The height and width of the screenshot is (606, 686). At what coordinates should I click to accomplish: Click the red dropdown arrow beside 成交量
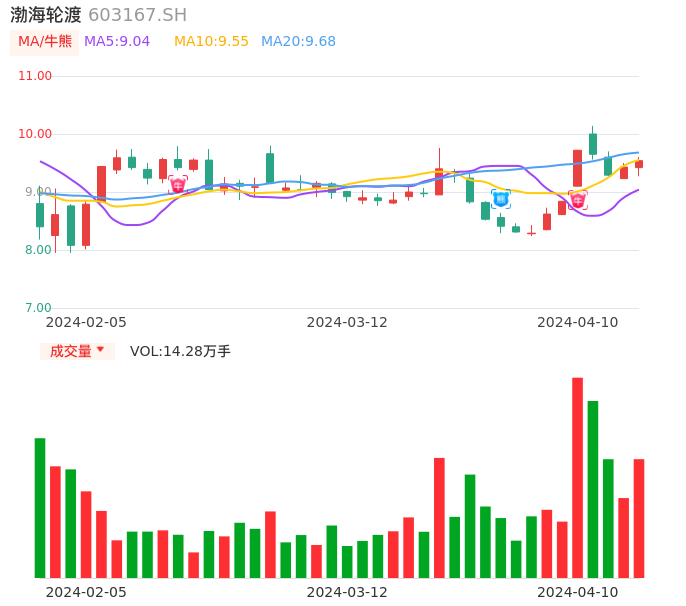tap(100, 350)
